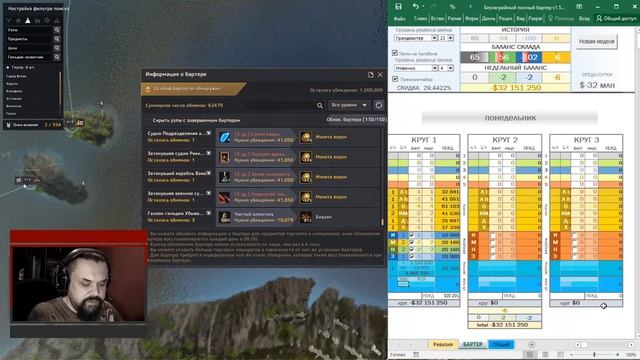Click the Узлы filter input field
The width and height of the screenshot is (640, 360).
click(29, 30)
